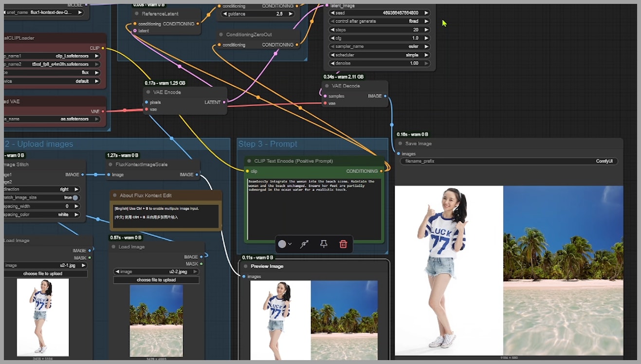This screenshot has width=641, height=364.
Task: Open the ae.safetensors vae name dropdown
Action: click(x=52, y=119)
